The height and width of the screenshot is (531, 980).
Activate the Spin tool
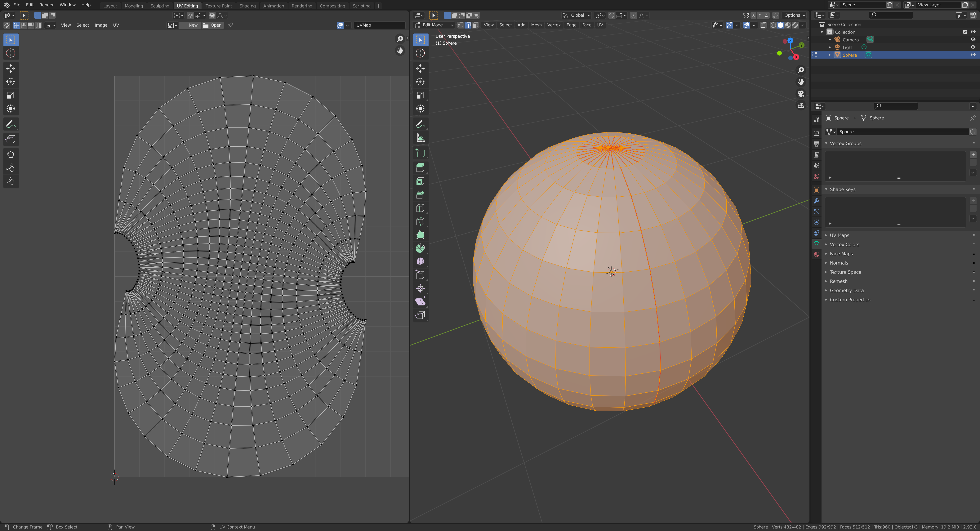coord(420,248)
